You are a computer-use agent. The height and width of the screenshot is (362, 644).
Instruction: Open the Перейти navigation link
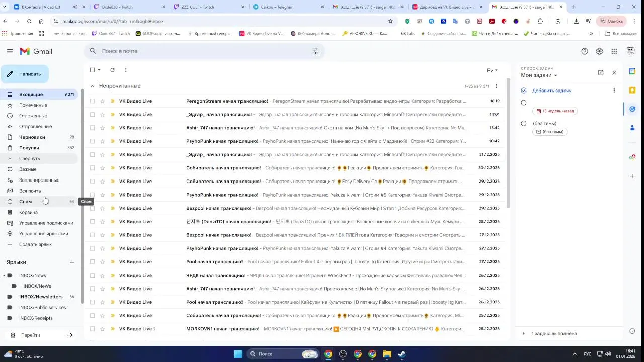41,335
